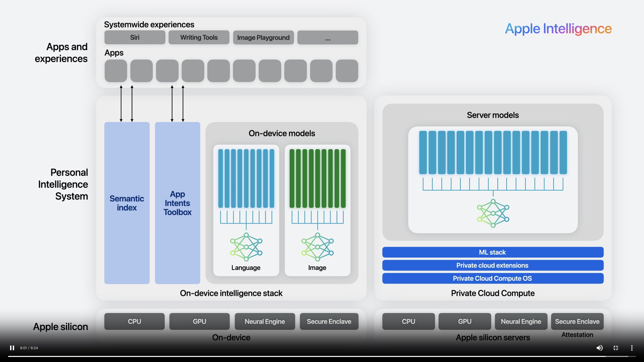The image size is (644, 362).
Task: Click the blue bars in Language model
Action: pyautogui.click(x=246, y=178)
